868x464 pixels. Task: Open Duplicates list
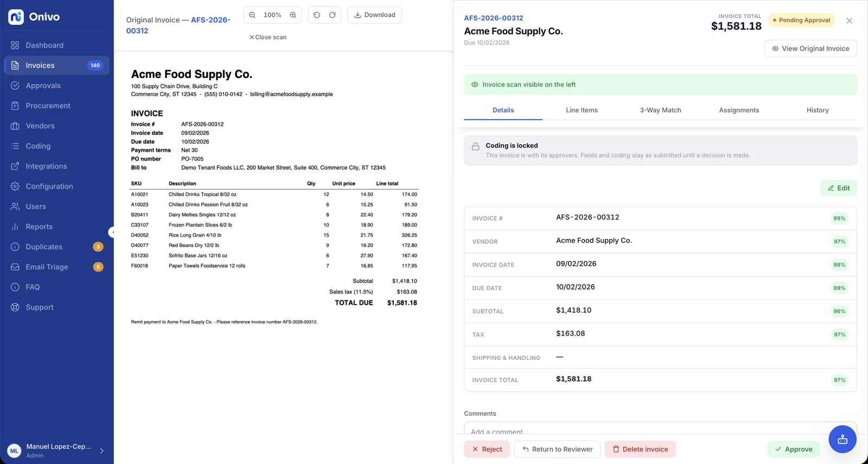[57, 247]
